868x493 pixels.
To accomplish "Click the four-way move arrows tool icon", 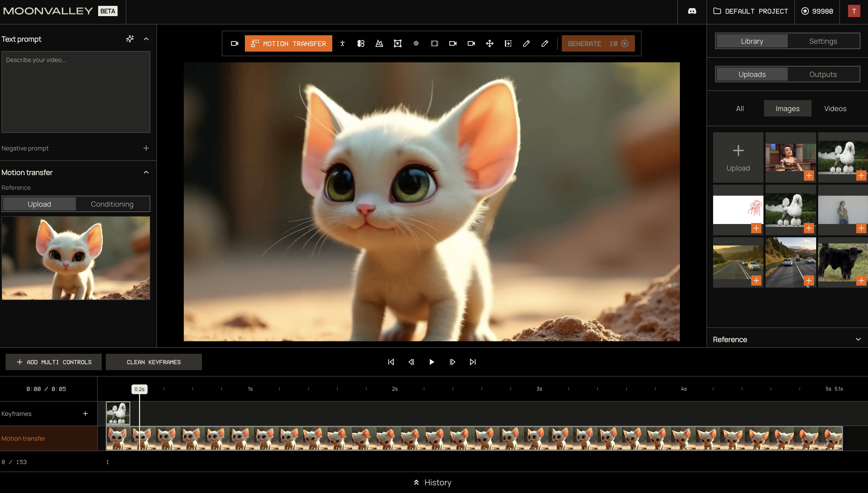I will tap(489, 43).
